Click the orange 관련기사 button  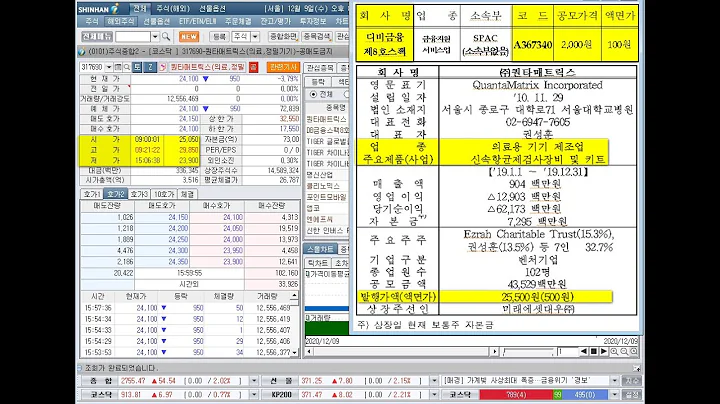[x=283, y=67]
